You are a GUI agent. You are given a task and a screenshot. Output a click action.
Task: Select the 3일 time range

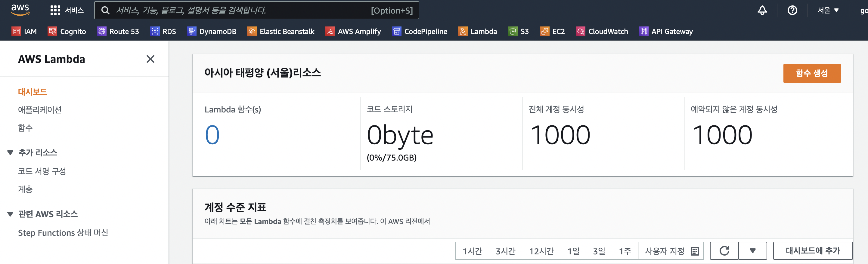click(x=599, y=251)
